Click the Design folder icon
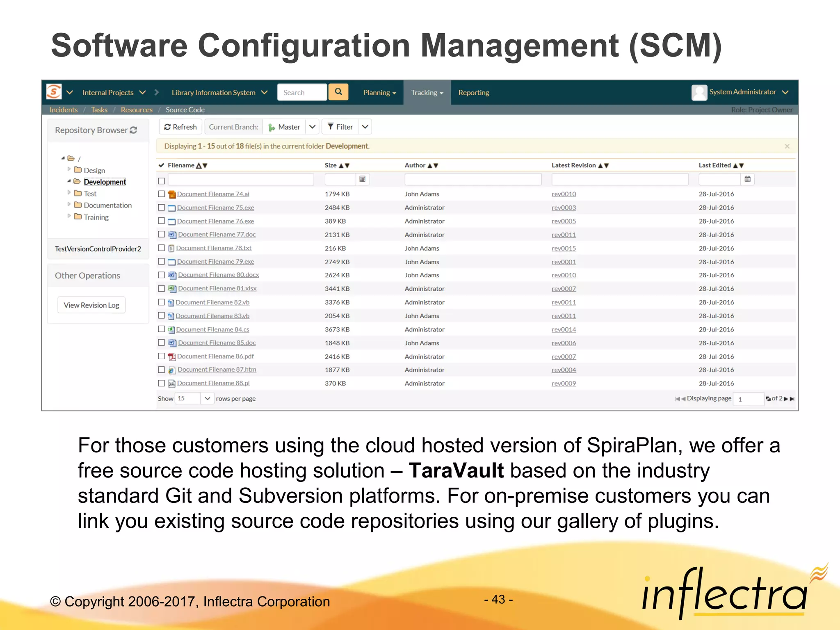840x630 pixels. (x=78, y=169)
